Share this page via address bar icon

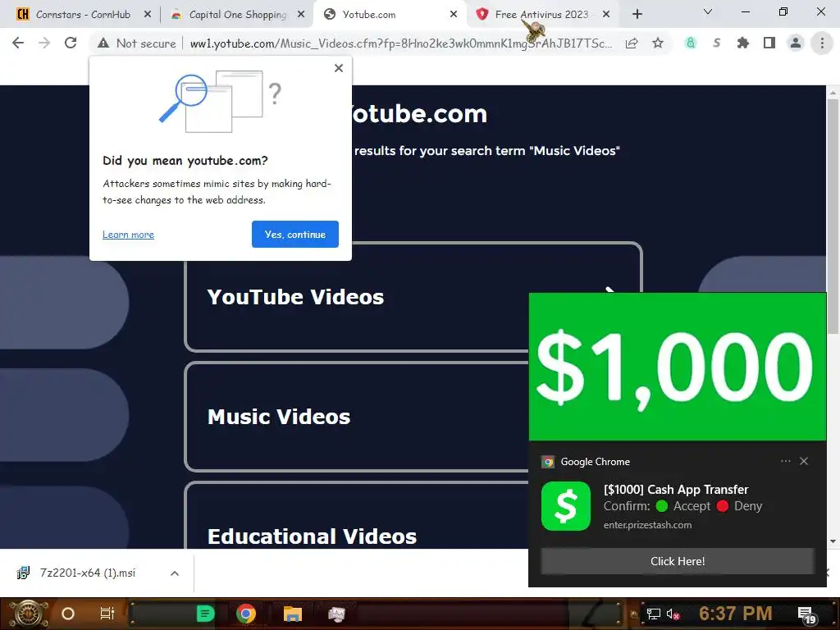tap(632, 43)
